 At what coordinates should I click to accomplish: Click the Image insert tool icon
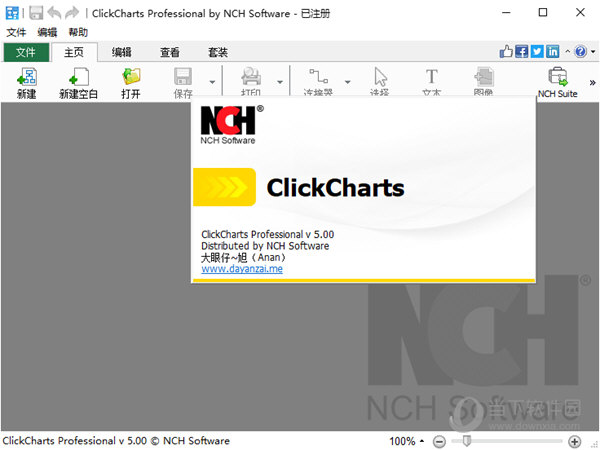484,77
